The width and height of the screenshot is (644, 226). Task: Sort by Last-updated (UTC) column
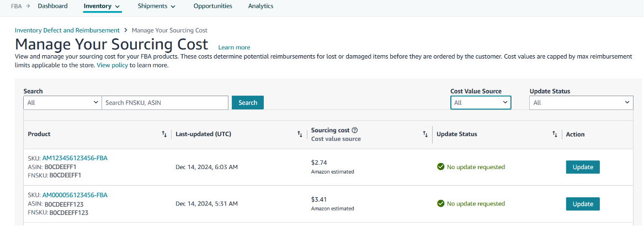click(299, 134)
